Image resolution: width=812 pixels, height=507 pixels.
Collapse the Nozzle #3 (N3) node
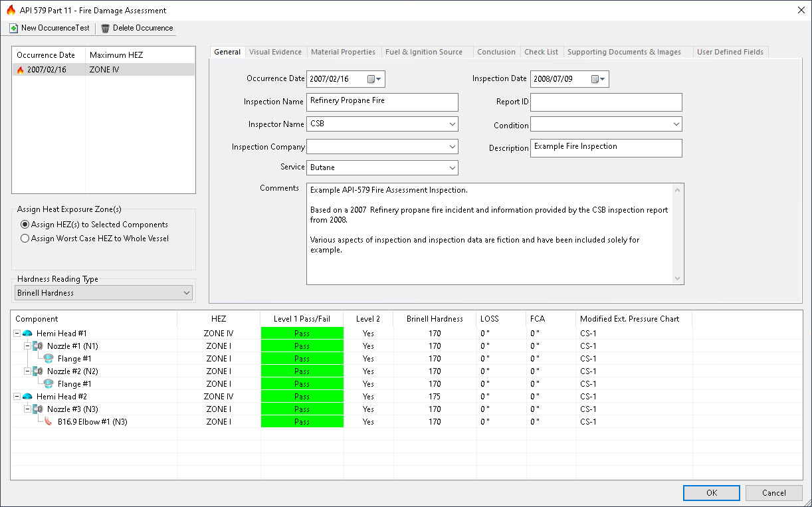[27, 409]
